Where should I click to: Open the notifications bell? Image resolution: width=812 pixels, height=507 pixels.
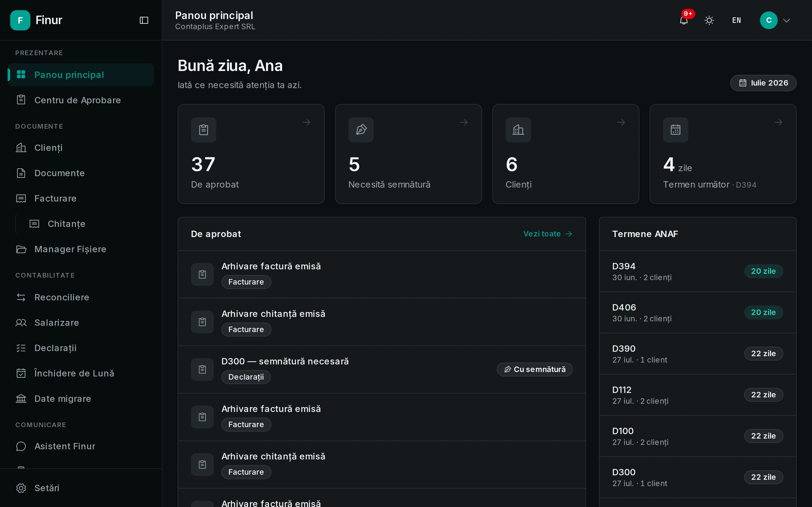point(683,20)
